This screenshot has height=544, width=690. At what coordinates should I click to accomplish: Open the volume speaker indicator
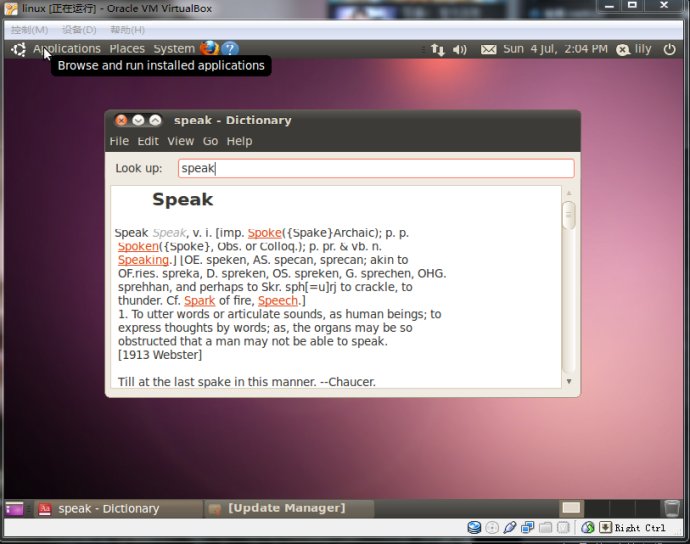[x=459, y=49]
